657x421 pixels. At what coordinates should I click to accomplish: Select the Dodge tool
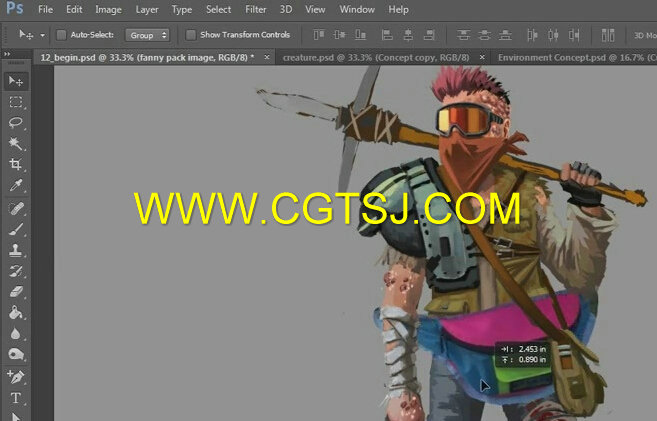tap(16, 354)
